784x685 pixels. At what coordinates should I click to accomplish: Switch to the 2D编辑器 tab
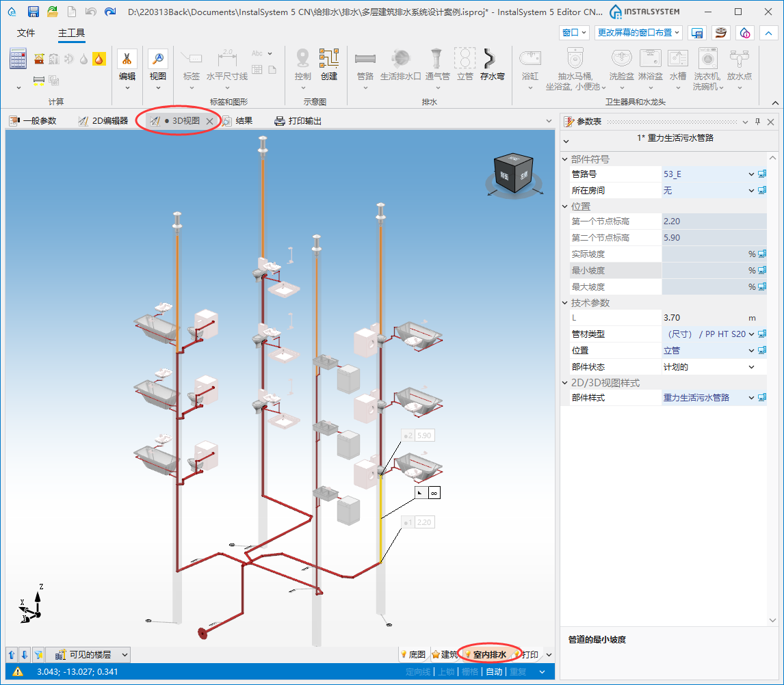103,121
